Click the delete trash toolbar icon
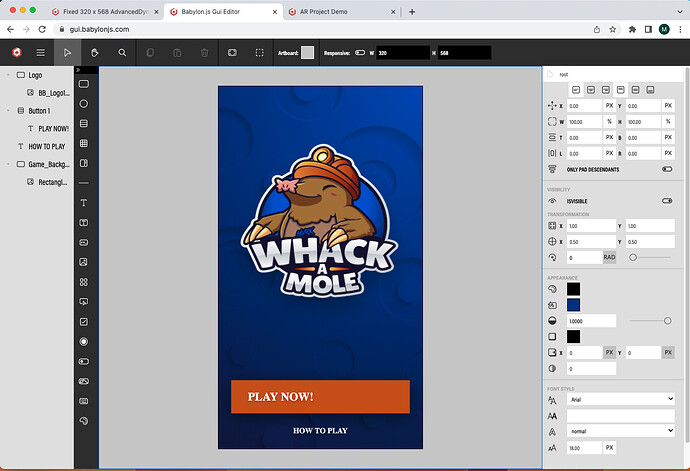 pos(205,53)
